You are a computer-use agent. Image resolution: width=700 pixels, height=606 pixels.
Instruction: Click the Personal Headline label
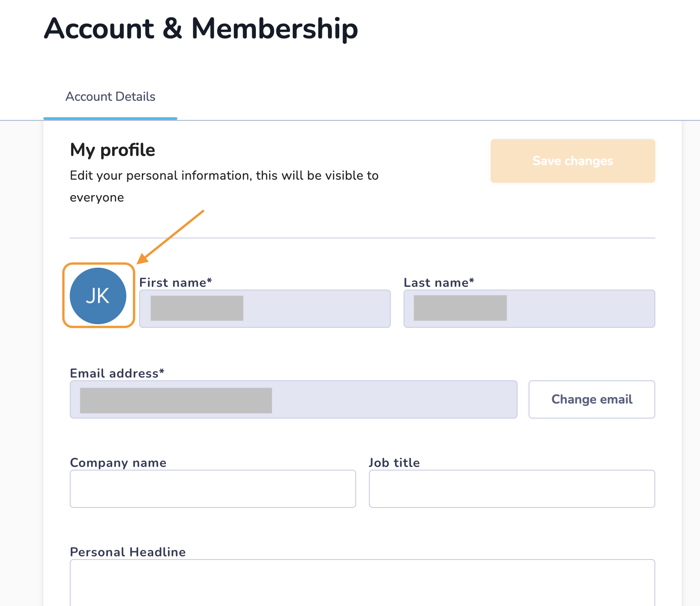pyautogui.click(x=128, y=552)
